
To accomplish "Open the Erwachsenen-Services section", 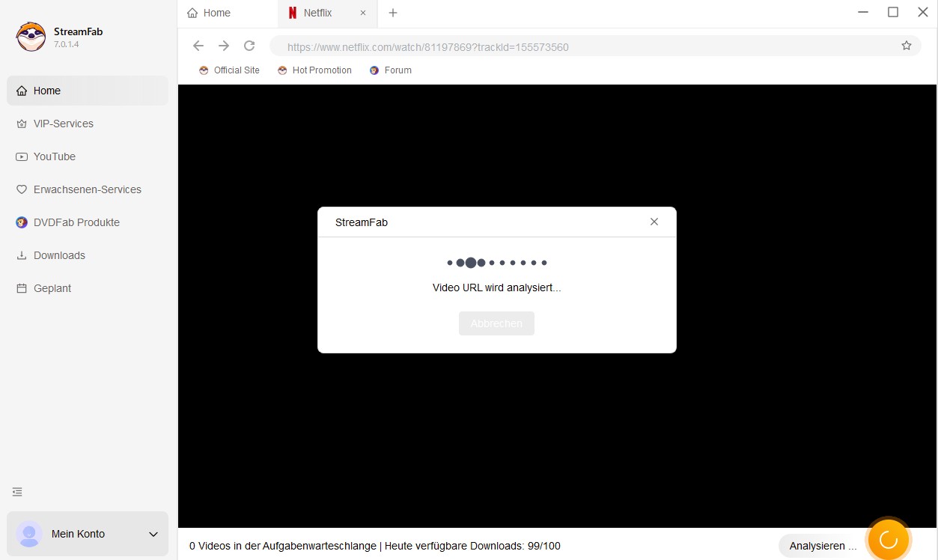I will pos(87,189).
